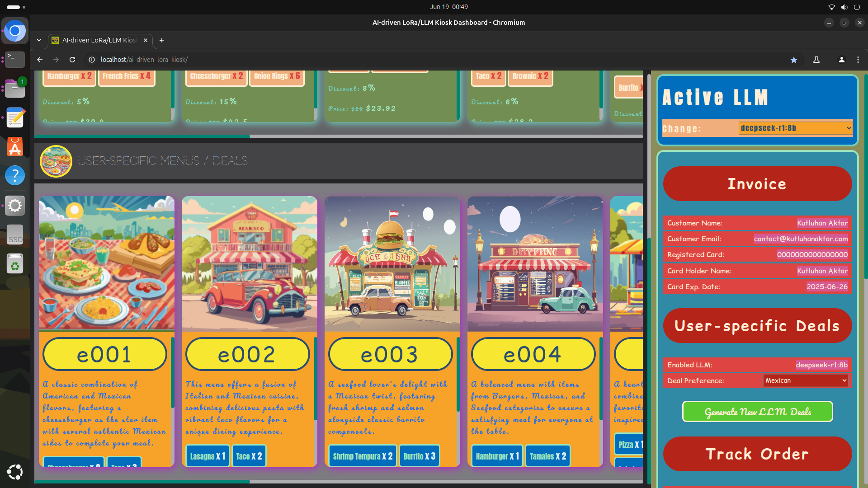Open the browser profile icon

[x=841, y=60]
